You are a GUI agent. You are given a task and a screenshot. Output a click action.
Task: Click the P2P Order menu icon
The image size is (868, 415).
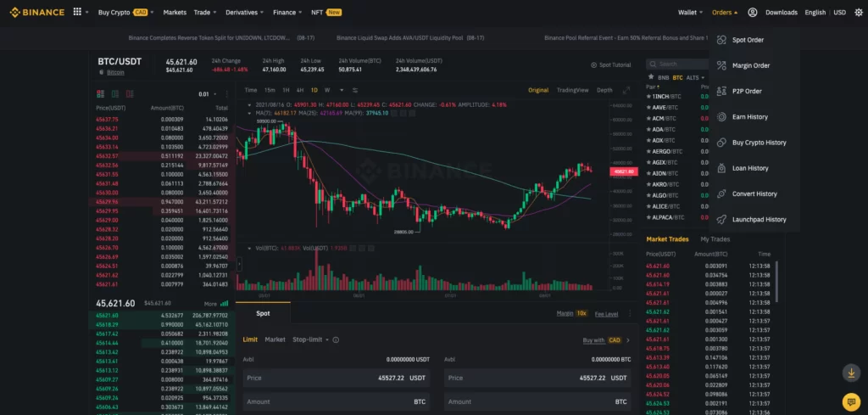tap(721, 91)
